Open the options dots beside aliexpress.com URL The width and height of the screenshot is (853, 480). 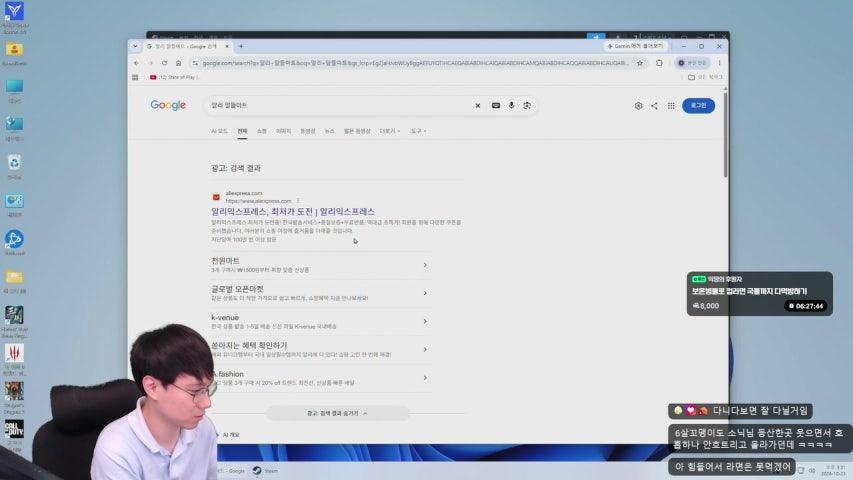[298, 201]
